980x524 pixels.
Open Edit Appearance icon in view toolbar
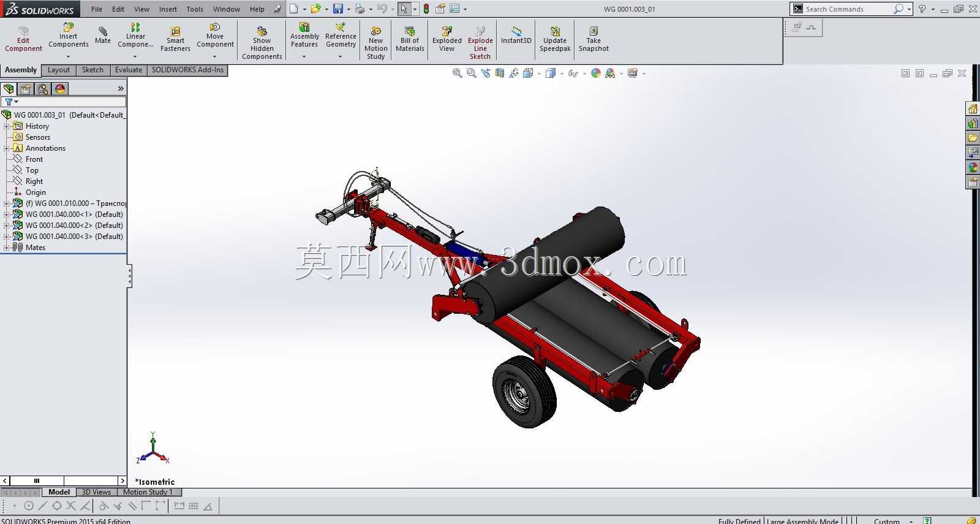pyautogui.click(x=596, y=73)
